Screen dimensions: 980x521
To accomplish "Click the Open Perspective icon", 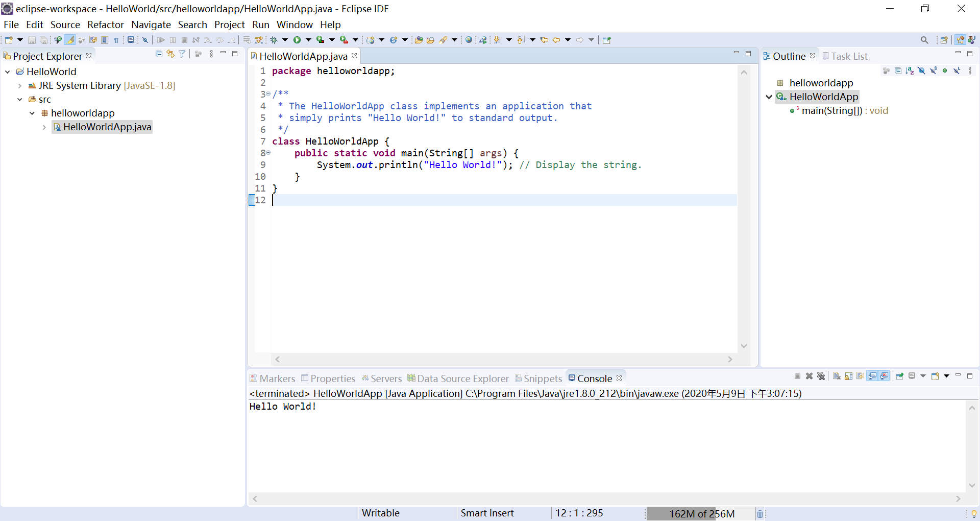I will pos(944,40).
